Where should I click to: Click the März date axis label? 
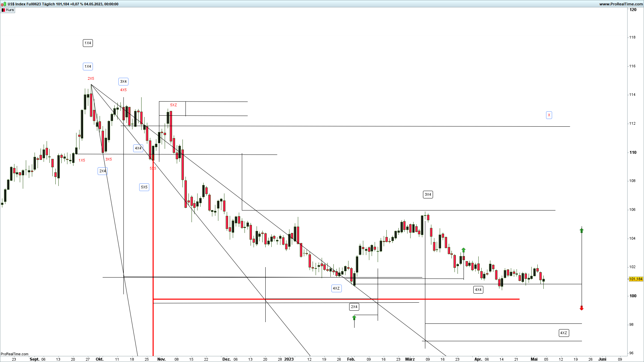(410, 359)
